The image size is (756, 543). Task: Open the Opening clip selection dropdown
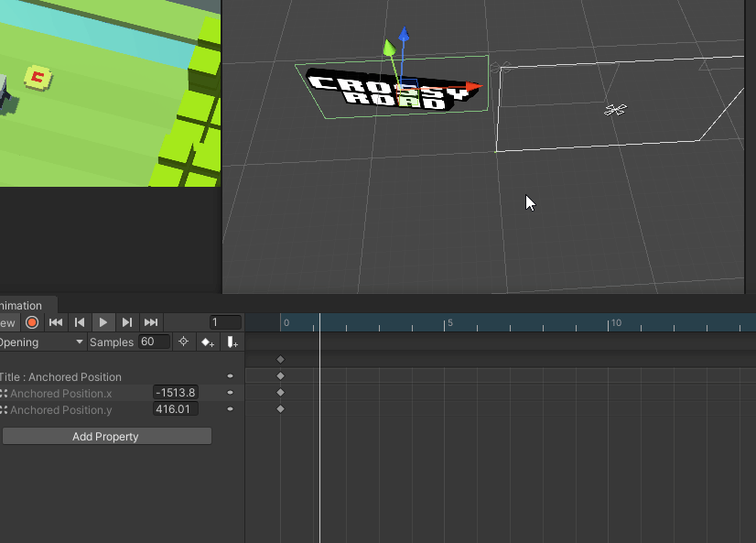pos(42,342)
